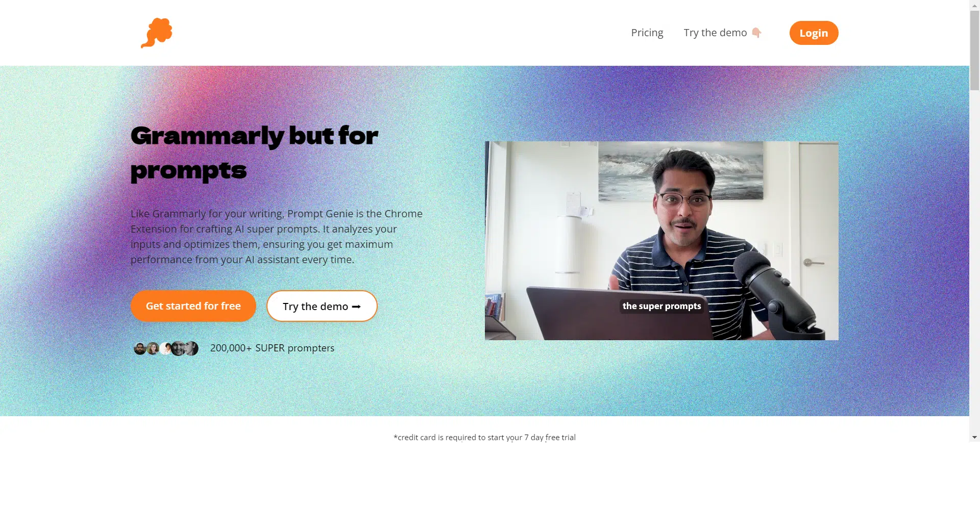The height and width of the screenshot is (510, 980).
Task: Click the vertical scrollbar thumb
Action: 974,50
